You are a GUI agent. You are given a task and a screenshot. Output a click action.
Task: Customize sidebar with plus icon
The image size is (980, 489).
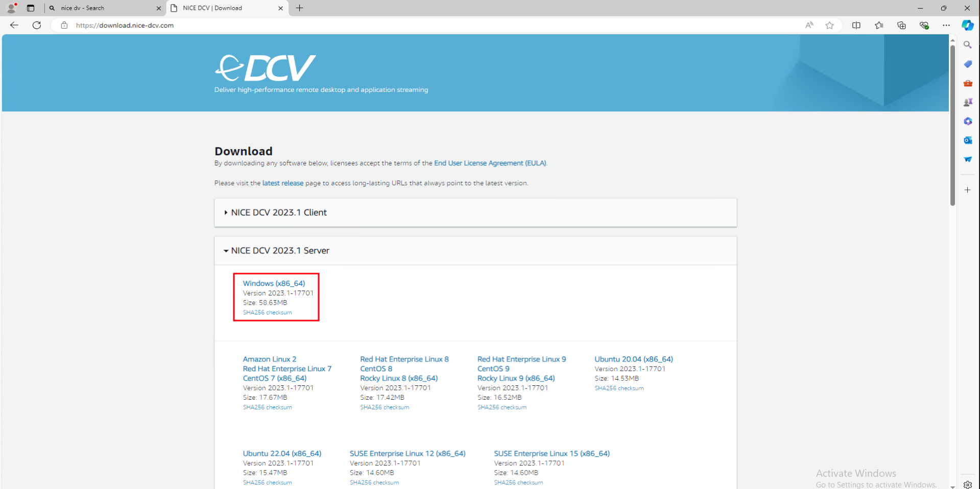pos(968,190)
